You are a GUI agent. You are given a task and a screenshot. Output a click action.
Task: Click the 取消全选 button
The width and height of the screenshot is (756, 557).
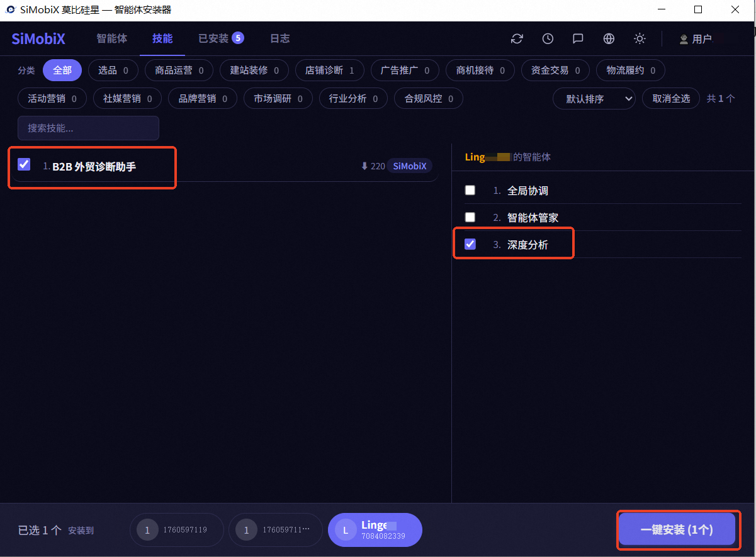pyautogui.click(x=671, y=99)
